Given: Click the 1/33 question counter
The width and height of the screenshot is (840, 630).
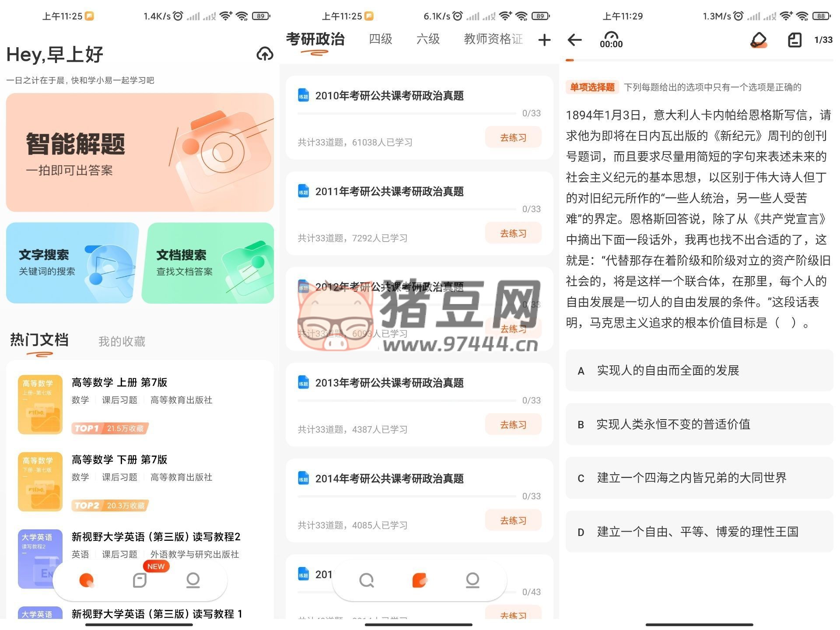Looking at the screenshot, I should click(823, 40).
